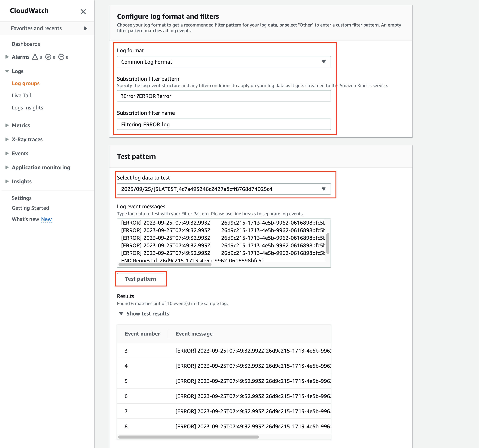
Task: Click the OK alarms checkmark icon
Action: [x=48, y=57]
